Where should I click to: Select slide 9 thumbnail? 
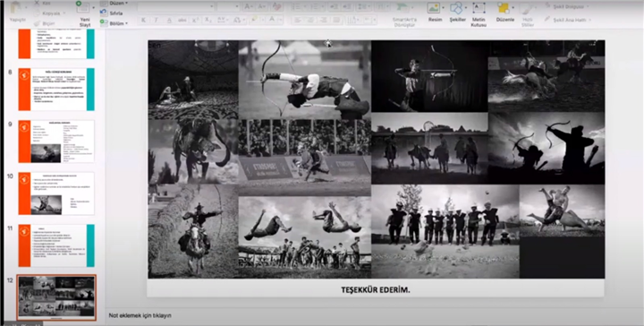[x=56, y=142]
